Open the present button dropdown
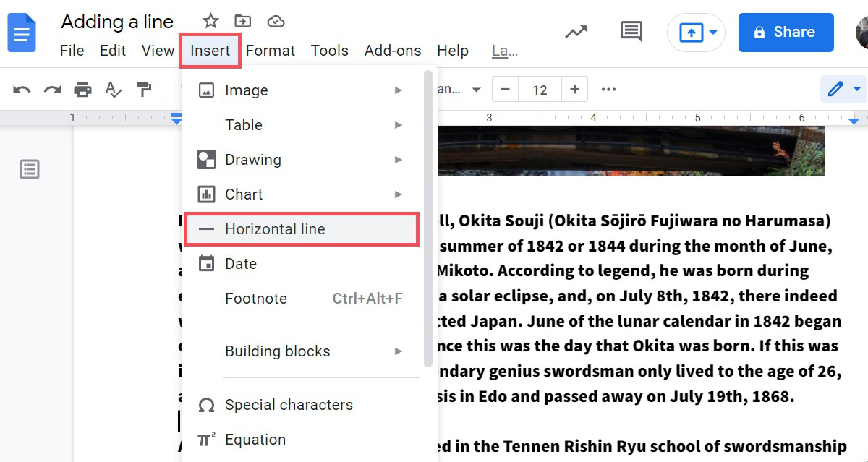This screenshot has height=462, width=868. 713,33
